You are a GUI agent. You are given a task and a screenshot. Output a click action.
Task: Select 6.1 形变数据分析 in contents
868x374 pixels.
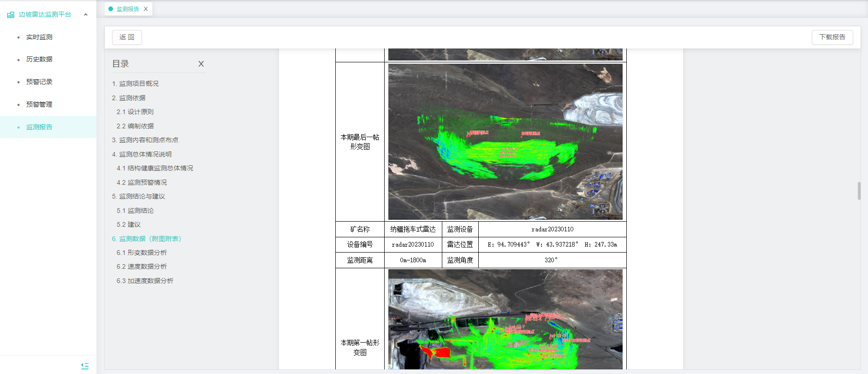click(x=142, y=253)
